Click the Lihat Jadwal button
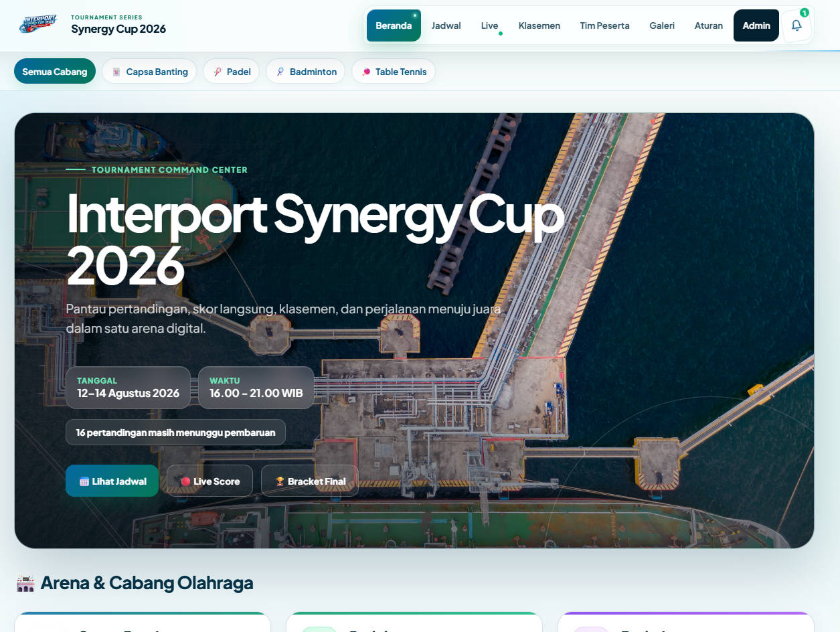 112,481
